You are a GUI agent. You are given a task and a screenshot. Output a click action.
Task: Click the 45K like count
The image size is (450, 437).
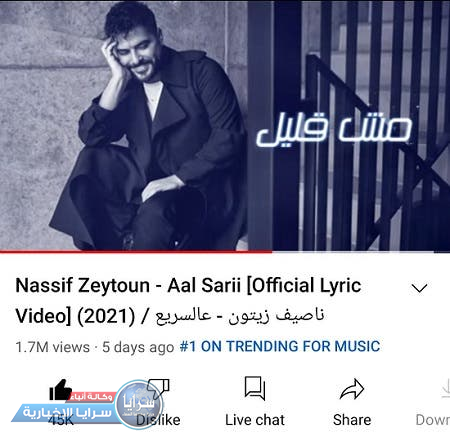pos(61,420)
